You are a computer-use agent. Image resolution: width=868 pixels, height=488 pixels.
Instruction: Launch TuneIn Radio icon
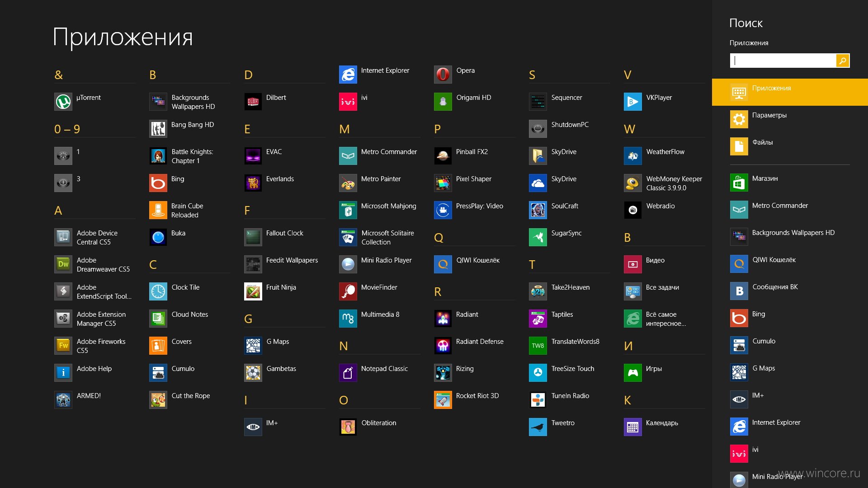click(x=538, y=400)
